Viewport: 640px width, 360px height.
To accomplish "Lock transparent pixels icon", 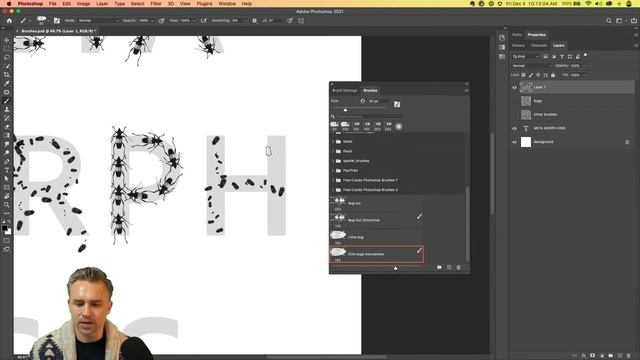I will pos(524,75).
